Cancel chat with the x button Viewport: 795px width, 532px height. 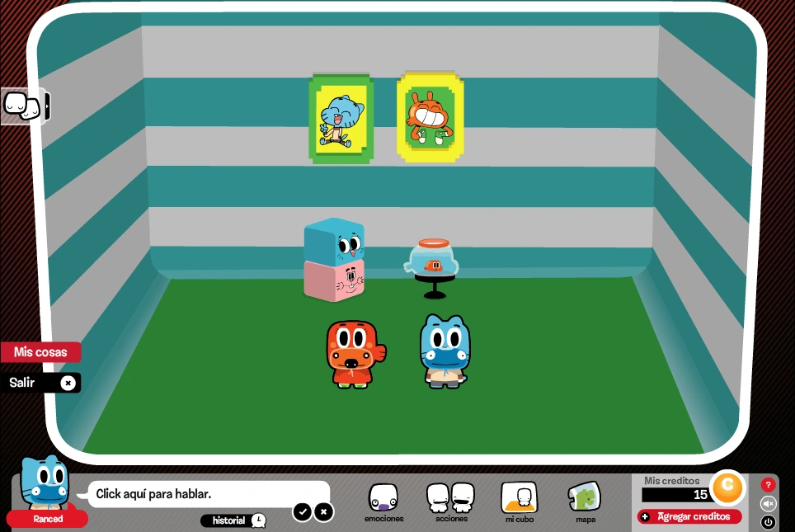point(323,512)
